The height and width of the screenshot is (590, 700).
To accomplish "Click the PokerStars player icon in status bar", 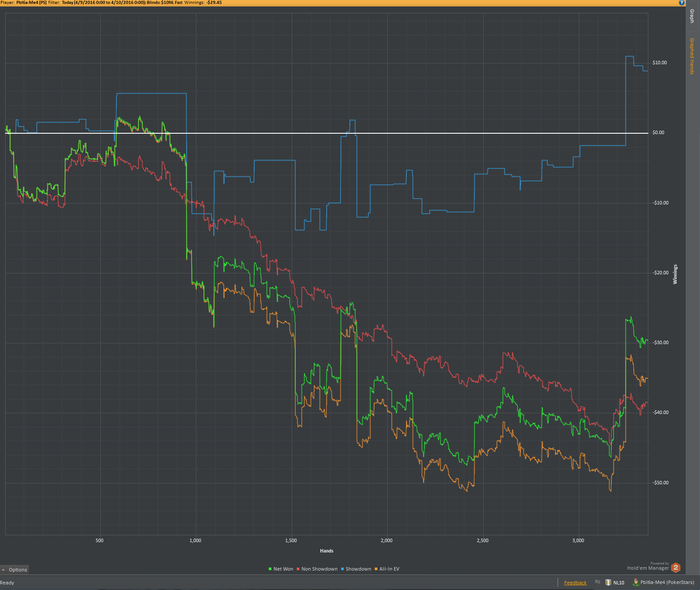I will (x=636, y=582).
